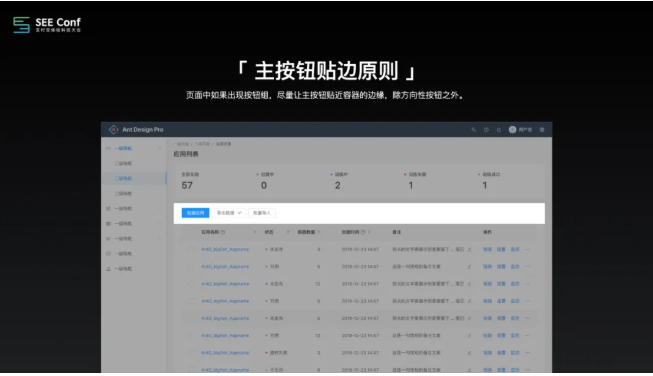Screen dimensions: 653x376
Task: Click the 创建时间 column header
Action: [x=351, y=232]
